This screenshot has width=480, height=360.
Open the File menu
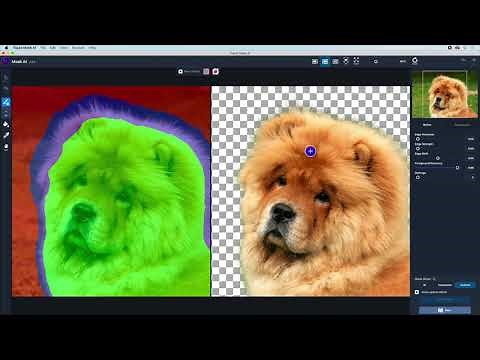tap(43, 48)
